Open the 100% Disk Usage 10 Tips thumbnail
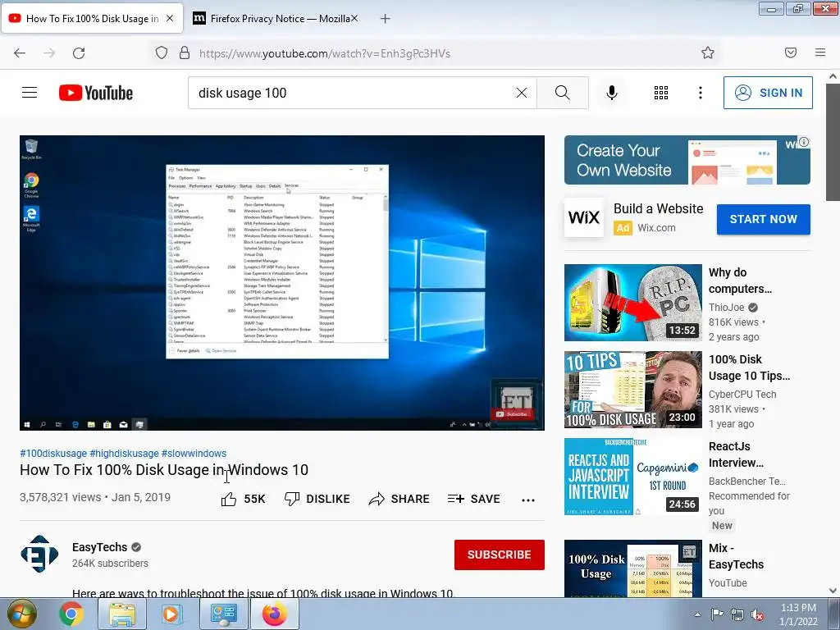 click(632, 390)
